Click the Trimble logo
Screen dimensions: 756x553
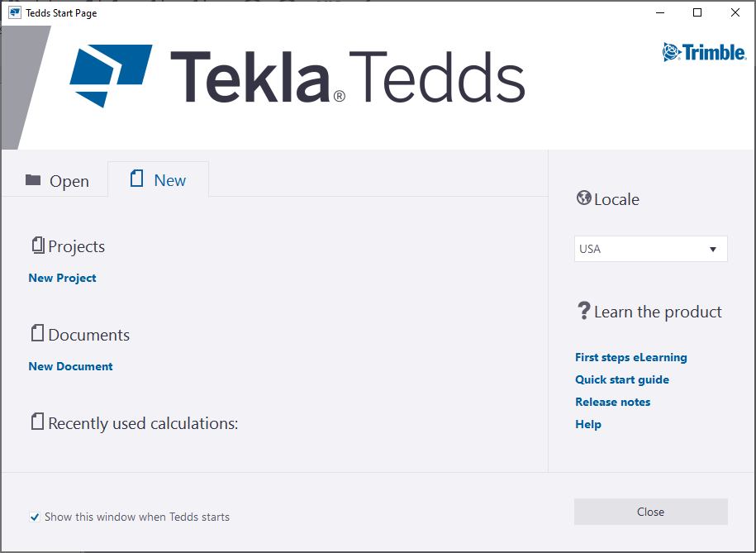tap(704, 52)
